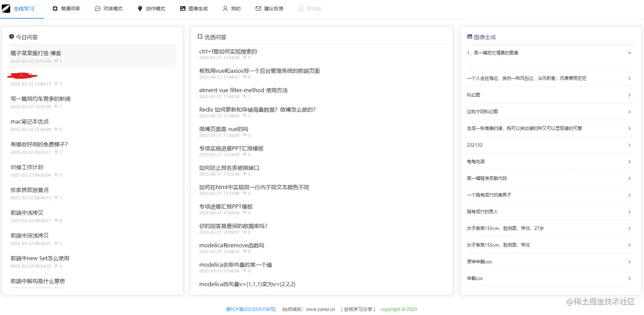Expand the 胸有成竹的男人 row chevron
The image size is (644, 315).
(629, 212)
